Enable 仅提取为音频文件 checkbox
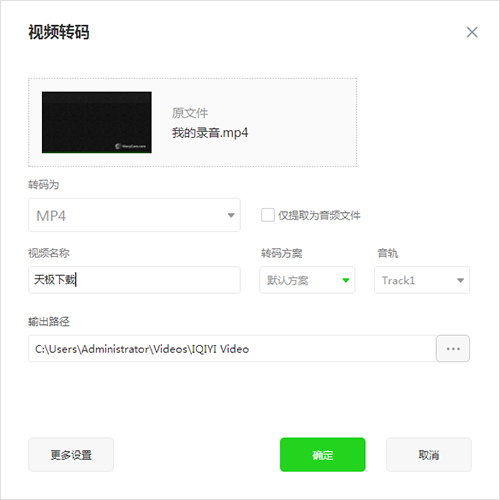The height and width of the screenshot is (500, 500). [x=268, y=215]
